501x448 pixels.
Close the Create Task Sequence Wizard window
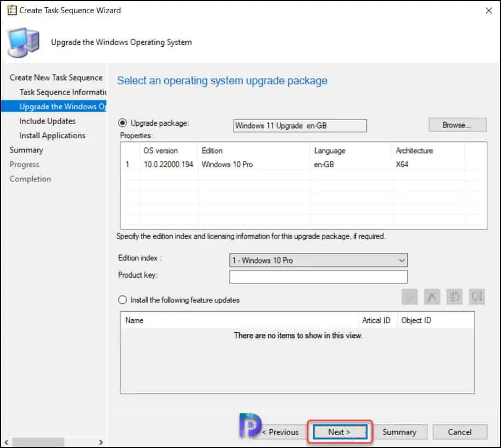pyautogui.click(x=488, y=11)
